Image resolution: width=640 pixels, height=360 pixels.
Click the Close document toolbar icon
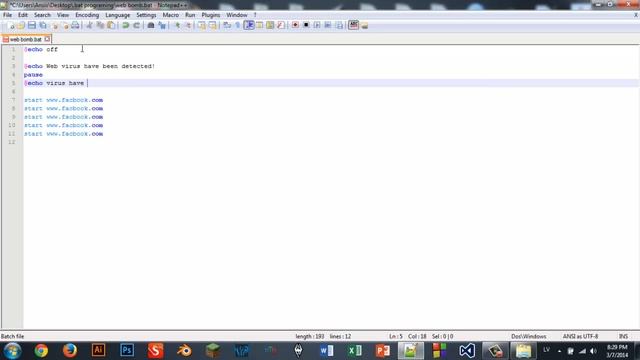[54, 25]
